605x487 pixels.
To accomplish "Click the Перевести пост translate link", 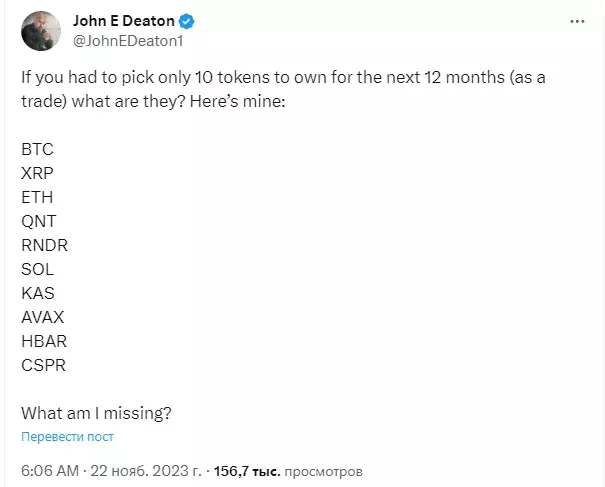I will 67,436.
